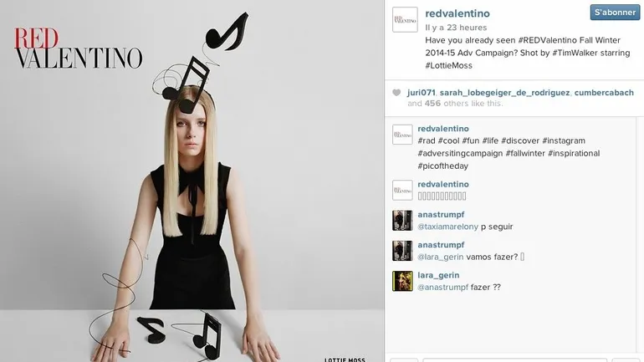This screenshot has height=362, width=644.
Task: Click redvalentino avatar beside hashtags comment
Action: (402, 135)
